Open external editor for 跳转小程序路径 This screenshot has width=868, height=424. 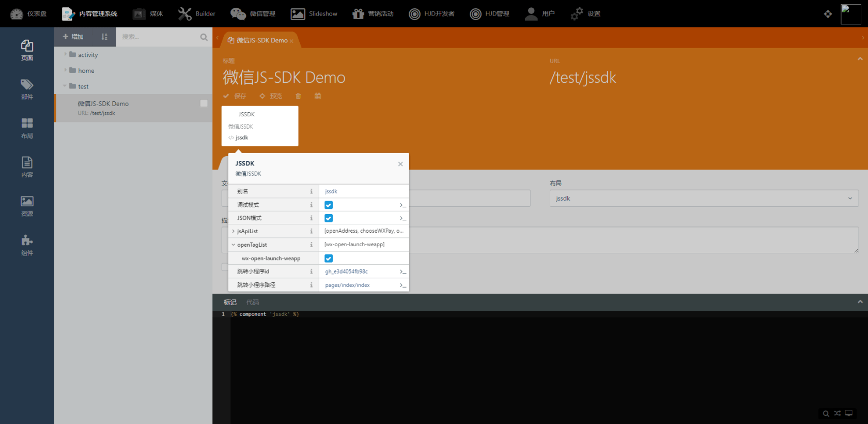402,285
